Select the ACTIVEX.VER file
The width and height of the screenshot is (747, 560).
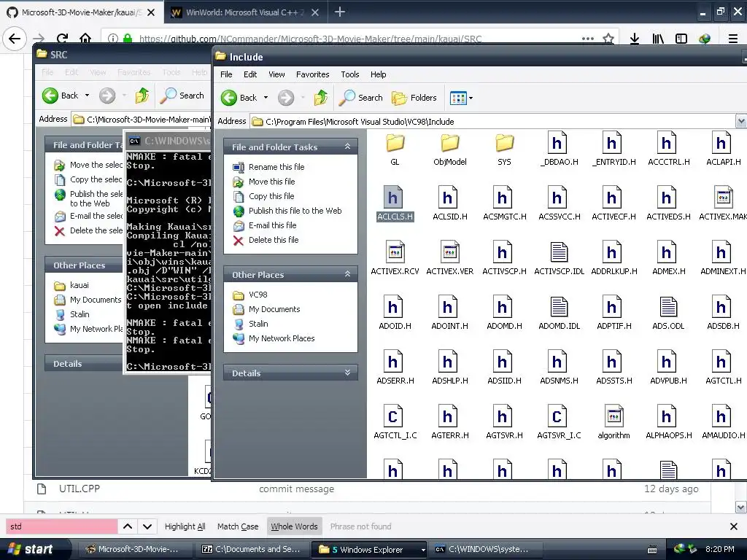tap(449, 258)
